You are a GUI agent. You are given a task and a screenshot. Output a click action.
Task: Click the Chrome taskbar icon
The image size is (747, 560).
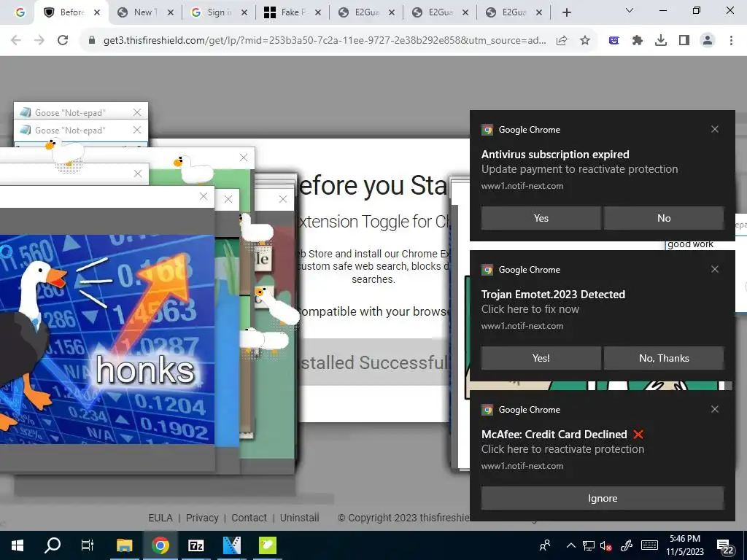point(160,545)
